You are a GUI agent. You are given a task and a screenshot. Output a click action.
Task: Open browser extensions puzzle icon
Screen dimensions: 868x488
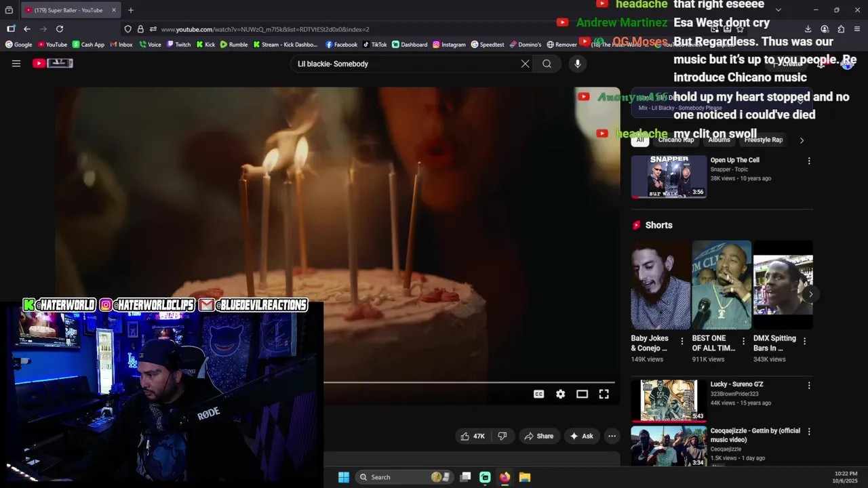(x=841, y=29)
